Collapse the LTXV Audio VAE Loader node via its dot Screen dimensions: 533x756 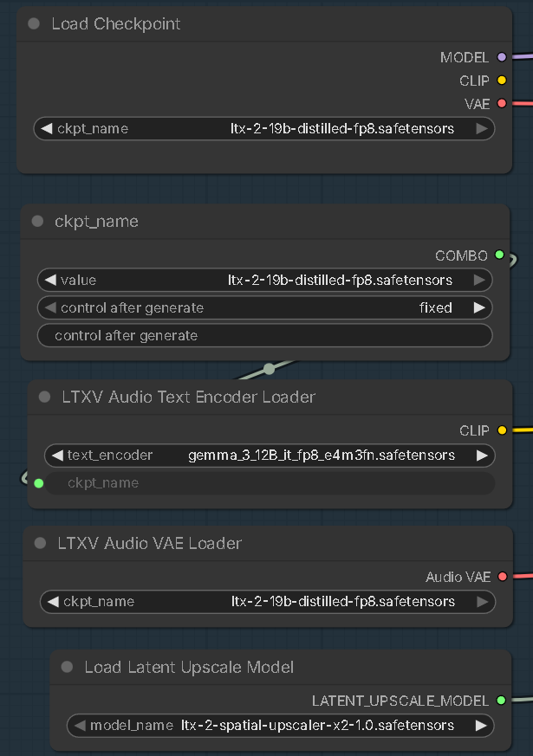[40, 543]
